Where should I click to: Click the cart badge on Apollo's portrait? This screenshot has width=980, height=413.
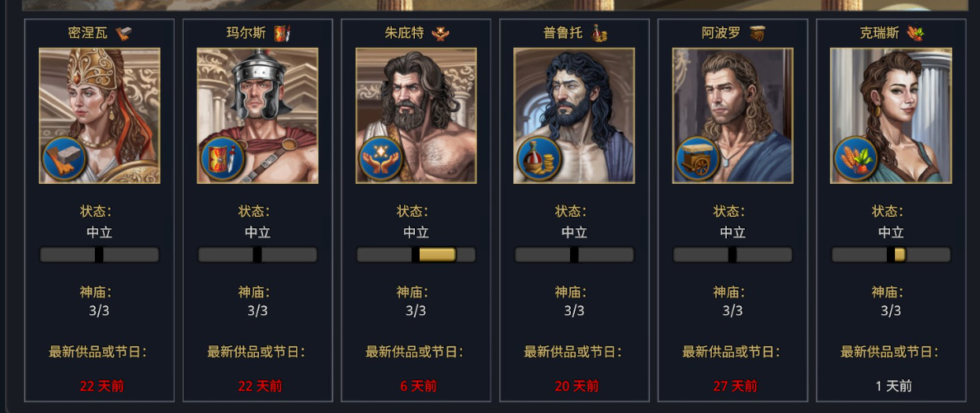698,159
